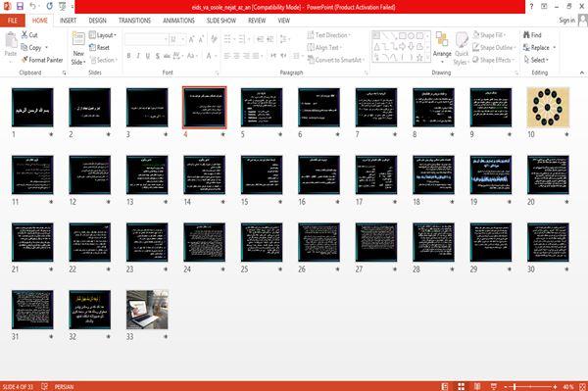Toggle Justify paragraph alignment
Screen dimensions: 588x391
point(256,56)
